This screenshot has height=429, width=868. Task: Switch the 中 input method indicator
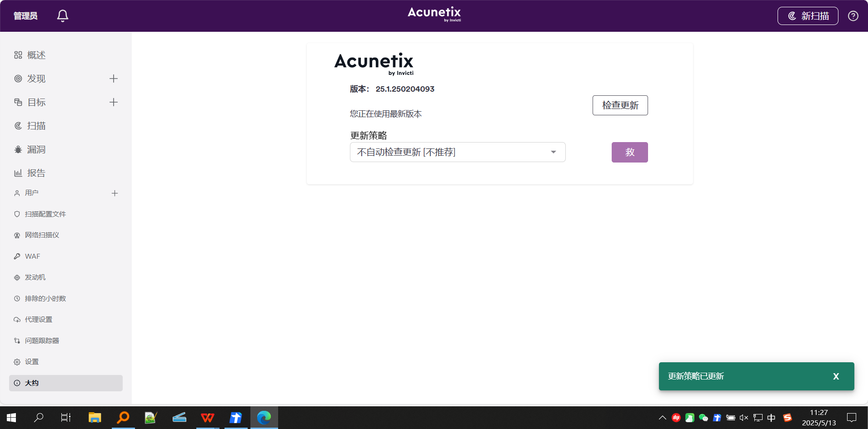pos(771,418)
